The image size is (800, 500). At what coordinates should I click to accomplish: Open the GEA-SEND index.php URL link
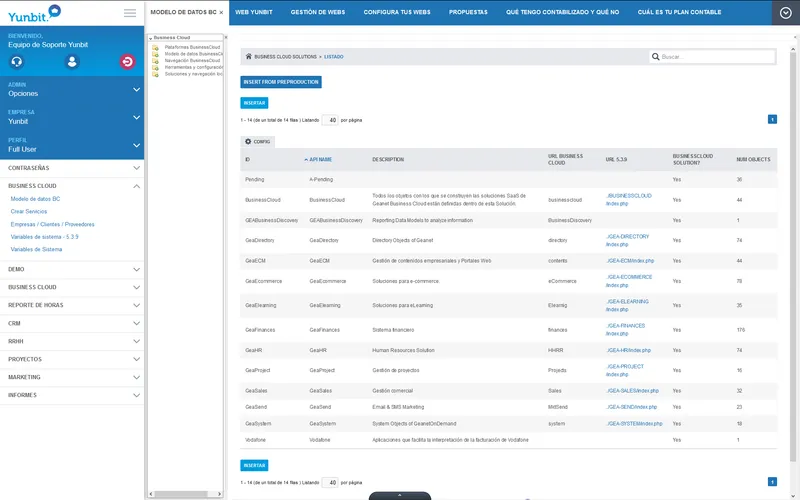point(631,407)
